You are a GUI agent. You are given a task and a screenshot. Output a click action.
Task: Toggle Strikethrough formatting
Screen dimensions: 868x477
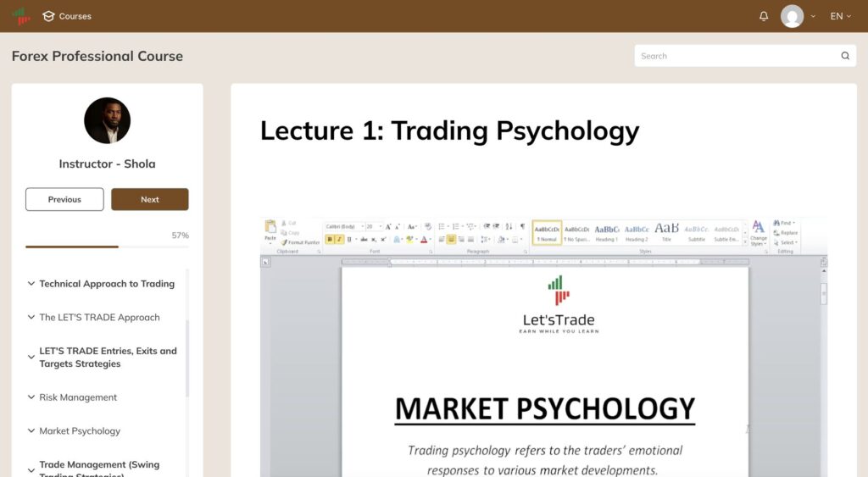(364, 240)
